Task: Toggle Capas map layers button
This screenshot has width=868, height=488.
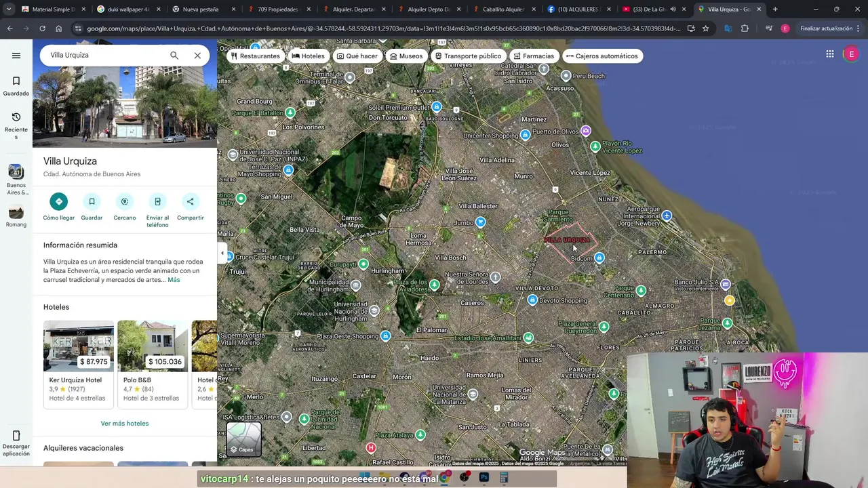Action: click(x=243, y=439)
